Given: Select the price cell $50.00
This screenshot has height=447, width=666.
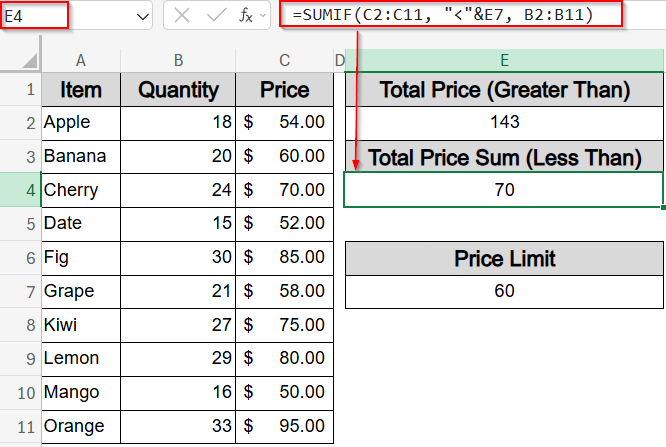Looking at the screenshot, I should (284, 393).
